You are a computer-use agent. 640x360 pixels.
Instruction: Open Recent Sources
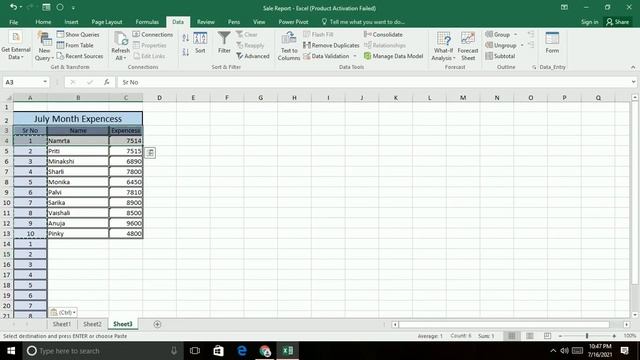pyautogui.click(x=80, y=56)
